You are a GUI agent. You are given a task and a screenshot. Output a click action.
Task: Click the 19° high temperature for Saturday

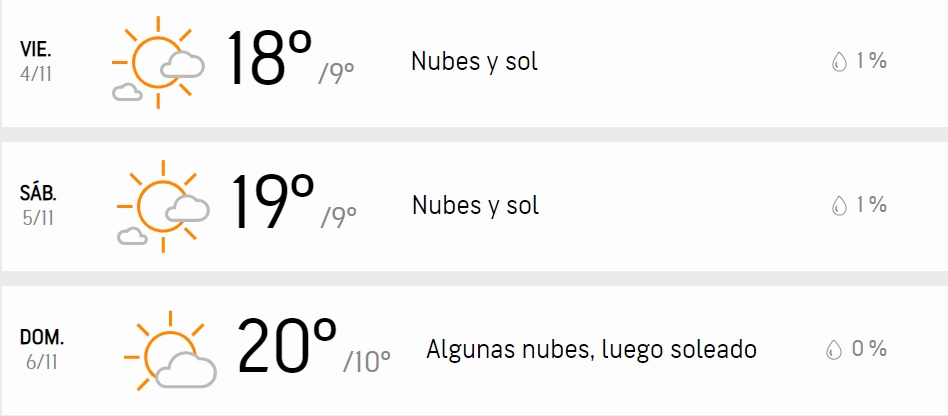coord(272,204)
